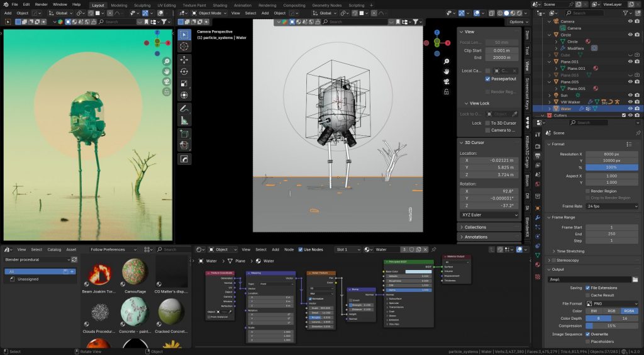Enable Cache Result checkbox

coord(588,295)
